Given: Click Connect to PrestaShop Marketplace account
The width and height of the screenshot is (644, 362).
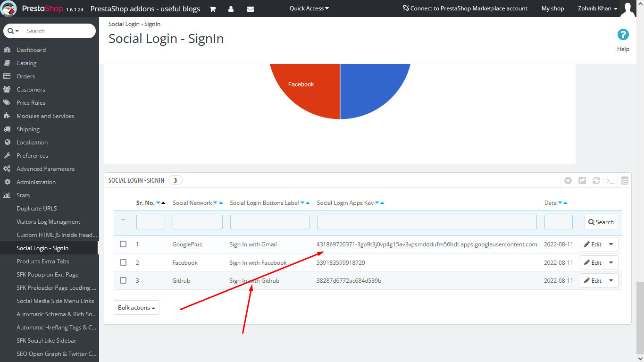Looking at the screenshot, I should coord(465,8).
